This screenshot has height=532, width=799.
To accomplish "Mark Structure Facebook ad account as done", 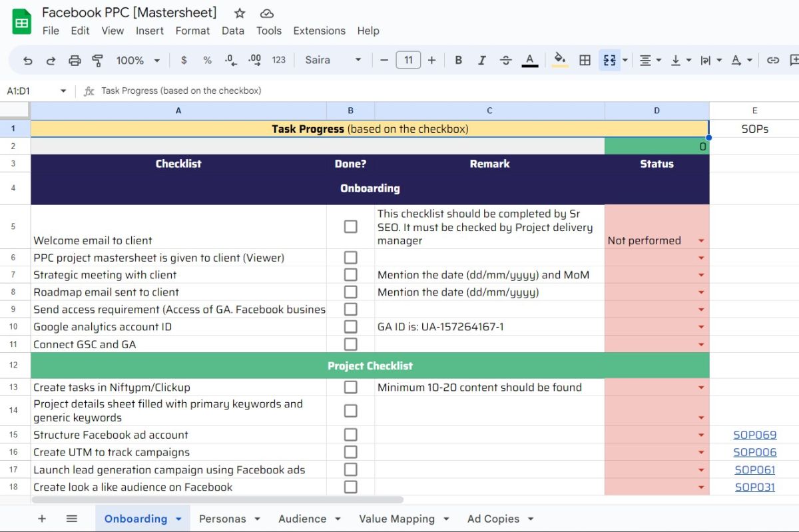I will tap(350, 435).
